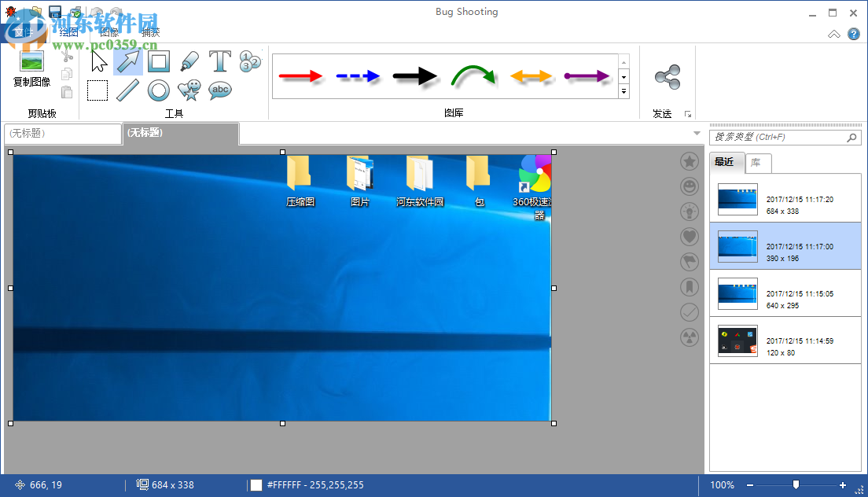Viewport: 868px width, 497px height.
Task: Click the Undo arrow in quick-access bar
Action: coord(97,12)
